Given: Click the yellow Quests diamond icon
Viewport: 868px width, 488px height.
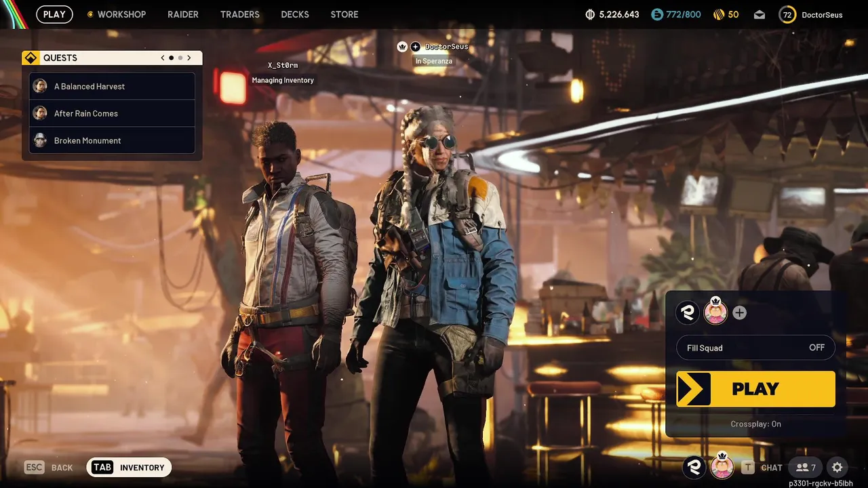Looking at the screenshot, I should pos(31,58).
